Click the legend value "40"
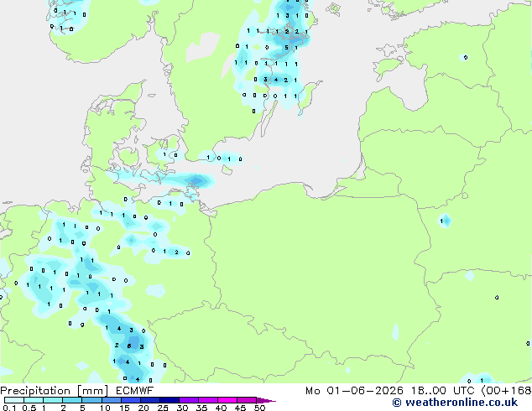Viewport: 532px width, 411px height. click(221, 408)
